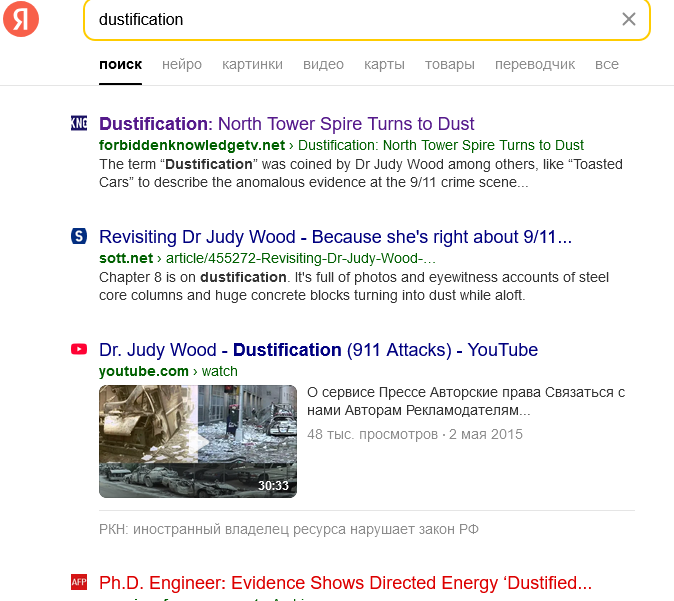Open the все services tab
Viewport: 674px width, 601px height.
(x=607, y=64)
